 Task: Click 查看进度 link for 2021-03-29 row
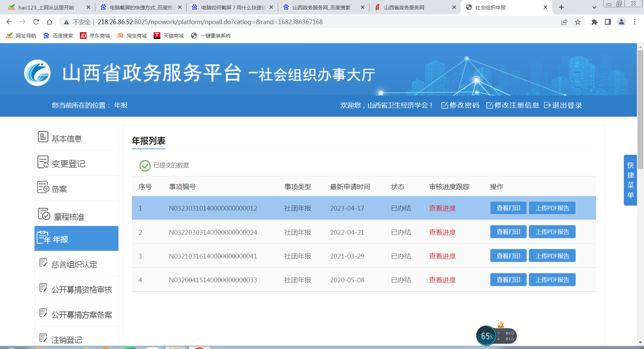coord(442,256)
